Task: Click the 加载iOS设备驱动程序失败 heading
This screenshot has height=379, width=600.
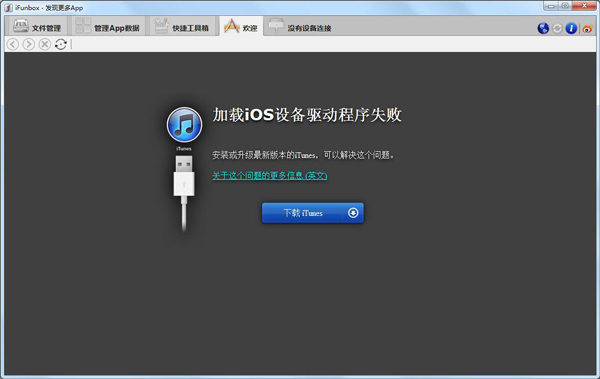Action: [x=307, y=114]
